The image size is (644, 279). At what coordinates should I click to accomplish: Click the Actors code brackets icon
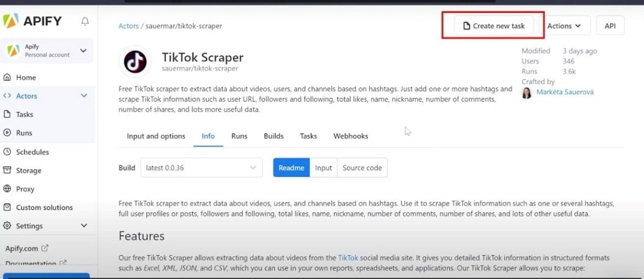(7, 96)
